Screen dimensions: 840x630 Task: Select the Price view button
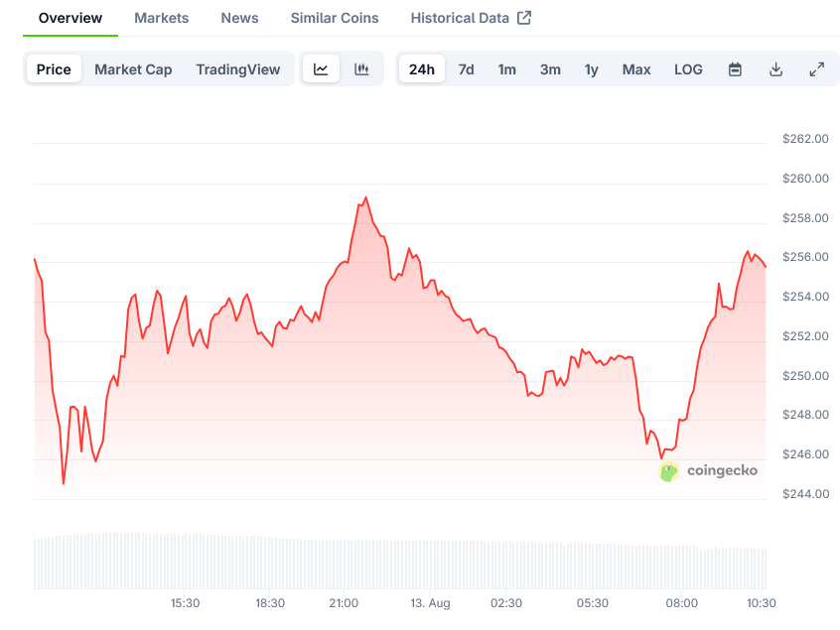[54, 69]
